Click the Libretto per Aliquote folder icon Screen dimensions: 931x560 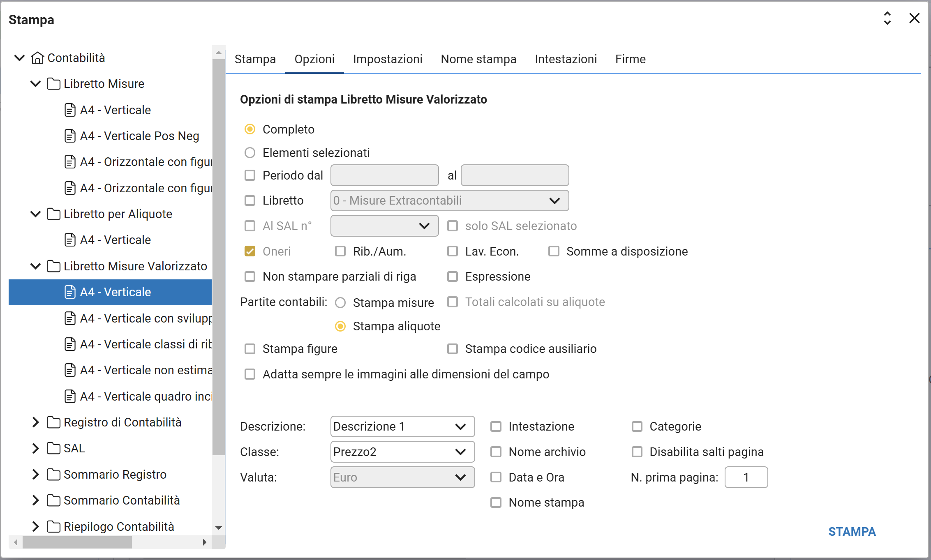click(x=53, y=214)
